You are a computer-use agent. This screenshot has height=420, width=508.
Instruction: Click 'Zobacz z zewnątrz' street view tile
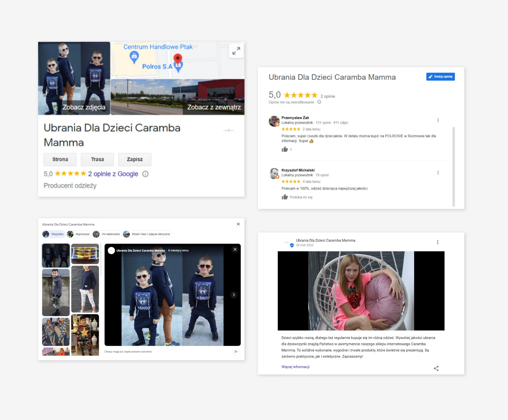click(x=178, y=97)
